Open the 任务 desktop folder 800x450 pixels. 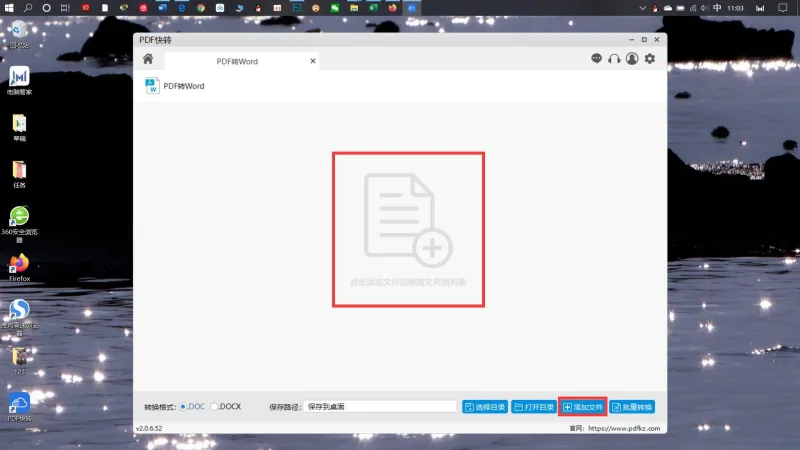(19, 174)
